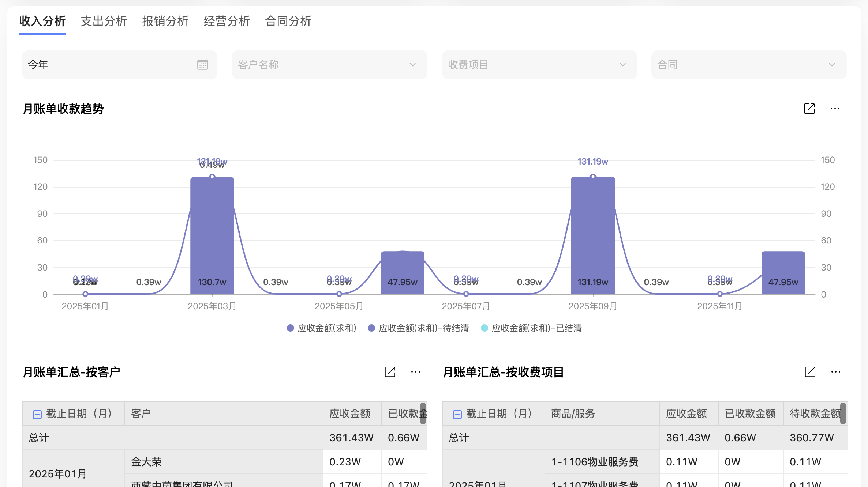
Task: Select customer 金大荣 in the table
Action: [x=146, y=462]
